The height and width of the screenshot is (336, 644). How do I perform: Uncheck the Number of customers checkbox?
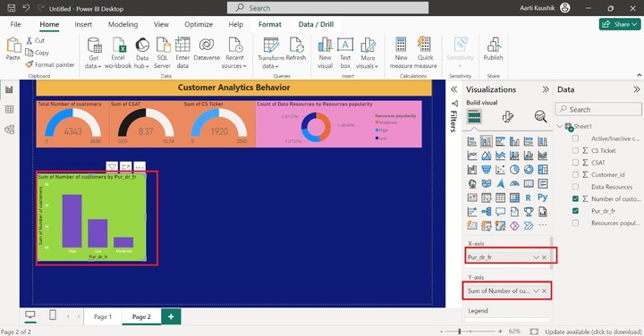[575, 199]
